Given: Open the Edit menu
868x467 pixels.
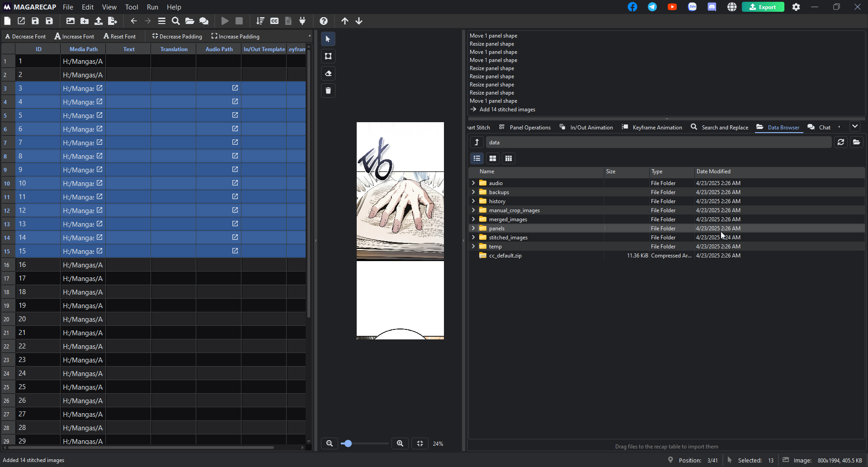Looking at the screenshot, I should (x=88, y=7).
